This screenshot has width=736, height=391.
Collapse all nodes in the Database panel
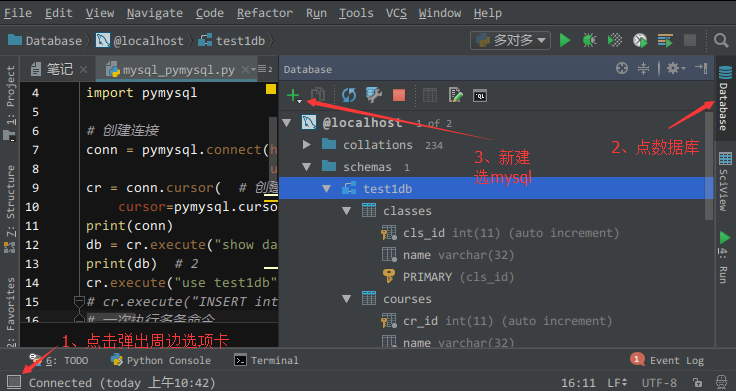[x=643, y=69]
